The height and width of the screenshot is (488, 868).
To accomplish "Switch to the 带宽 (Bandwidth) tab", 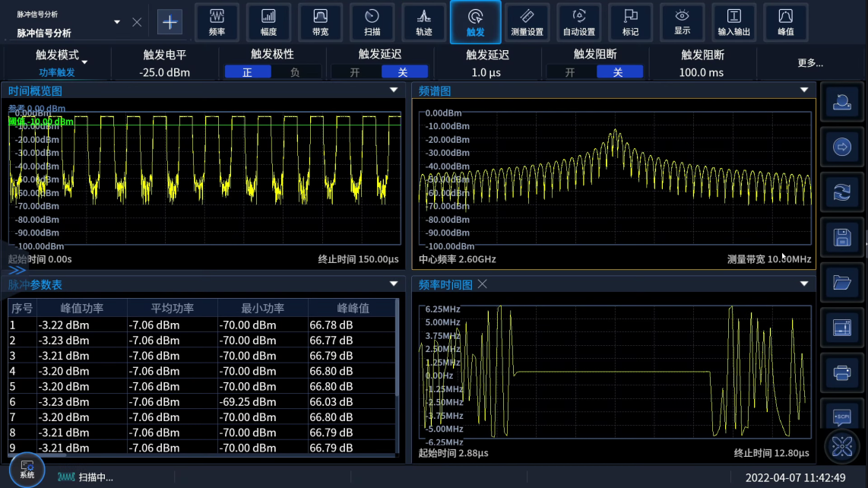I will 320,22.
